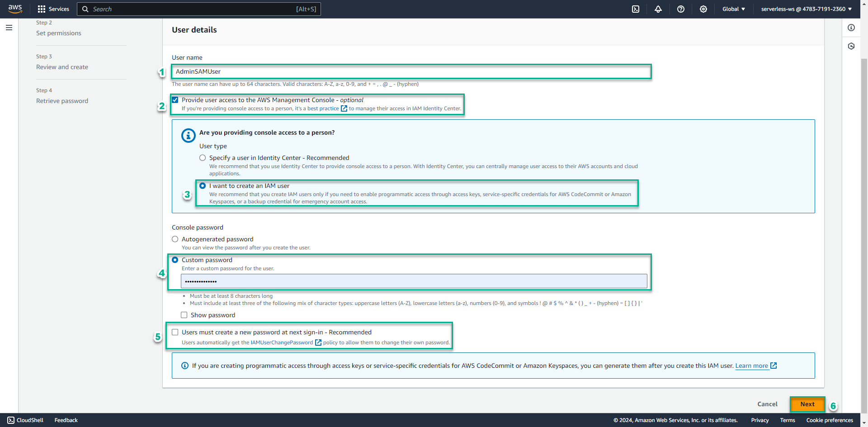The image size is (868, 427).
Task: Click the top search box
Action: [x=199, y=9]
